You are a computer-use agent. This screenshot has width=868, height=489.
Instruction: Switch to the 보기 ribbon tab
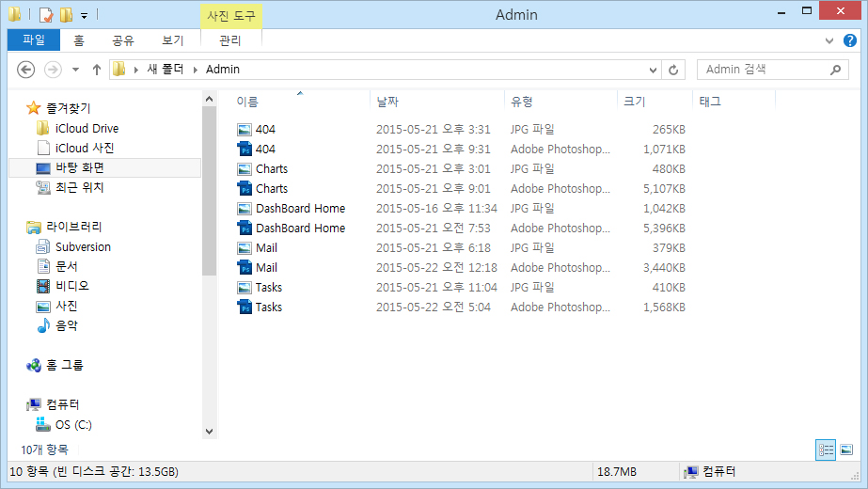pos(173,40)
